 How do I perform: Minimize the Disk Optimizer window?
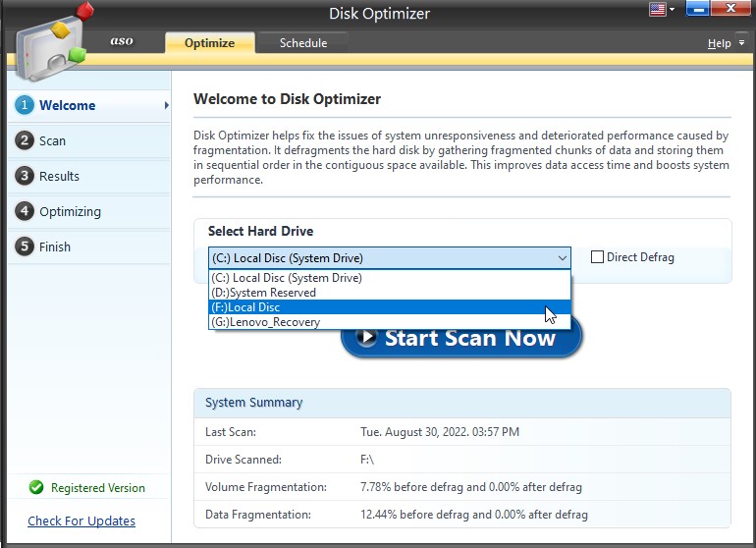697,9
